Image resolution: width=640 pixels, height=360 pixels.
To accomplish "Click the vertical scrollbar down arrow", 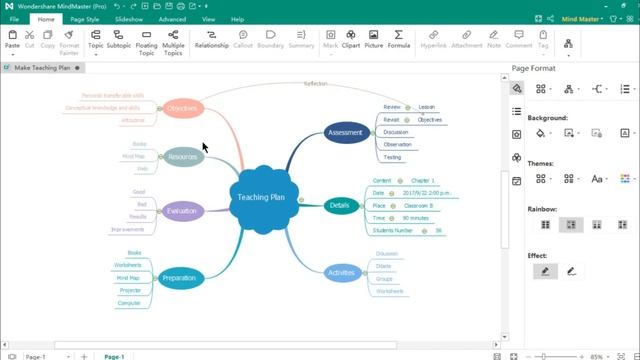I will 504,337.
